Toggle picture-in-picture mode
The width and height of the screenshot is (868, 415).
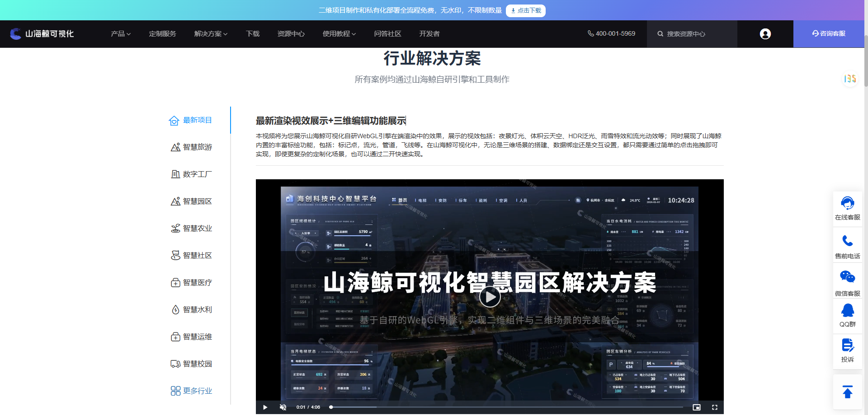[x=697, y=407]
